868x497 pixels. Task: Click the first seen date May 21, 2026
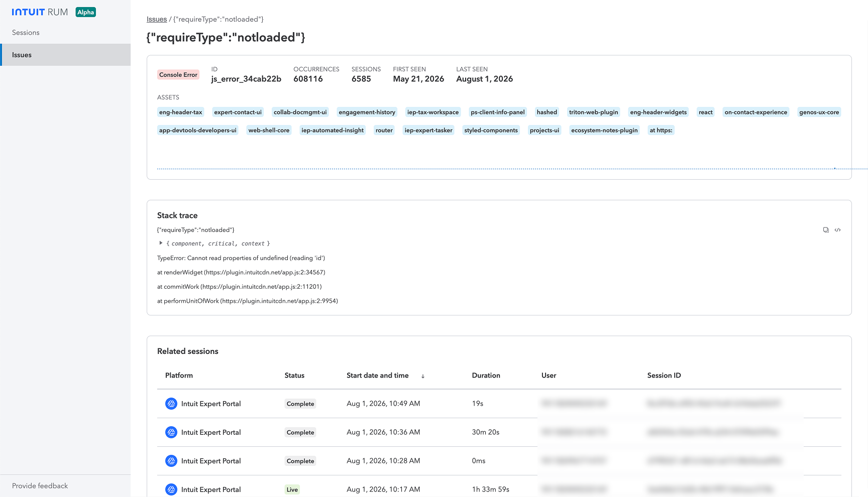click(x=418, y=79)
